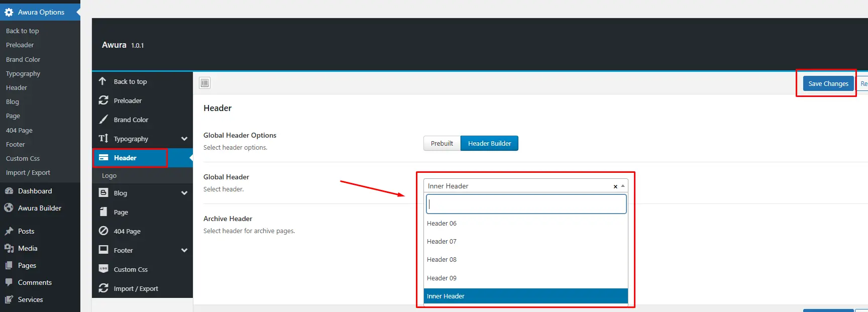Image resolution: width=868 pixels, height=312 pixels.
Task: Click the Preloader refresh icon in panel
Action: (103, 100)
